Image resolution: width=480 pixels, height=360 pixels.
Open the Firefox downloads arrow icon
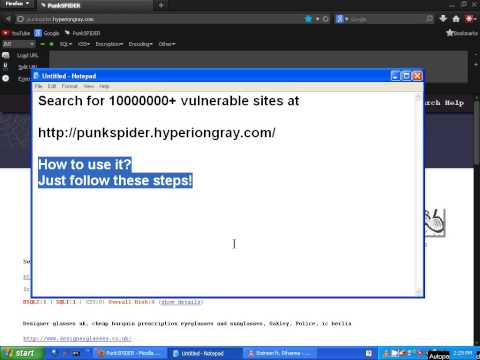pyautogui.click(x=443, y=19)
